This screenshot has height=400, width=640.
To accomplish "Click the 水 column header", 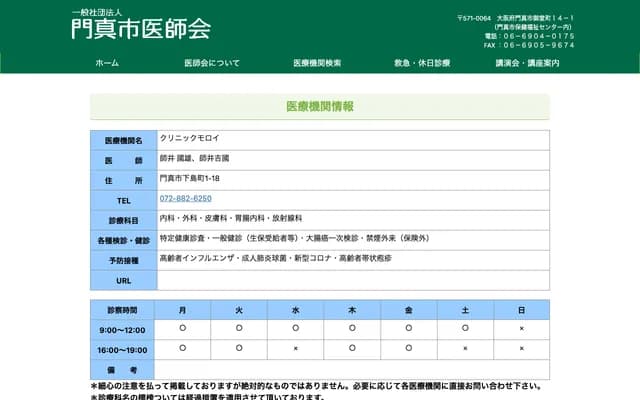I will 296,310.
